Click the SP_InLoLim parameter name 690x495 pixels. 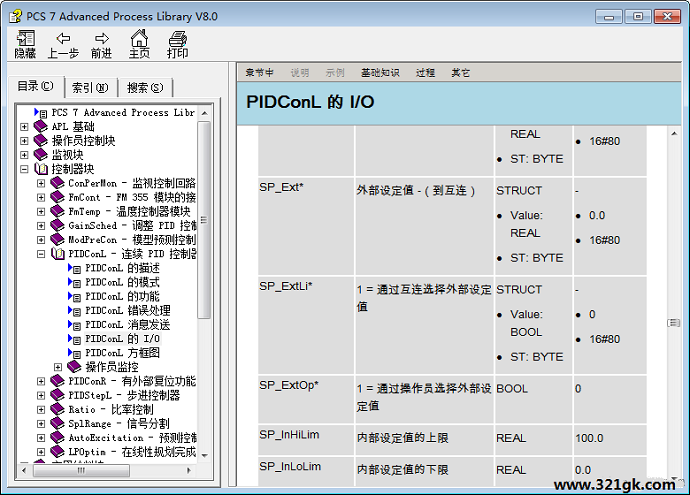(x=290, y=466)
